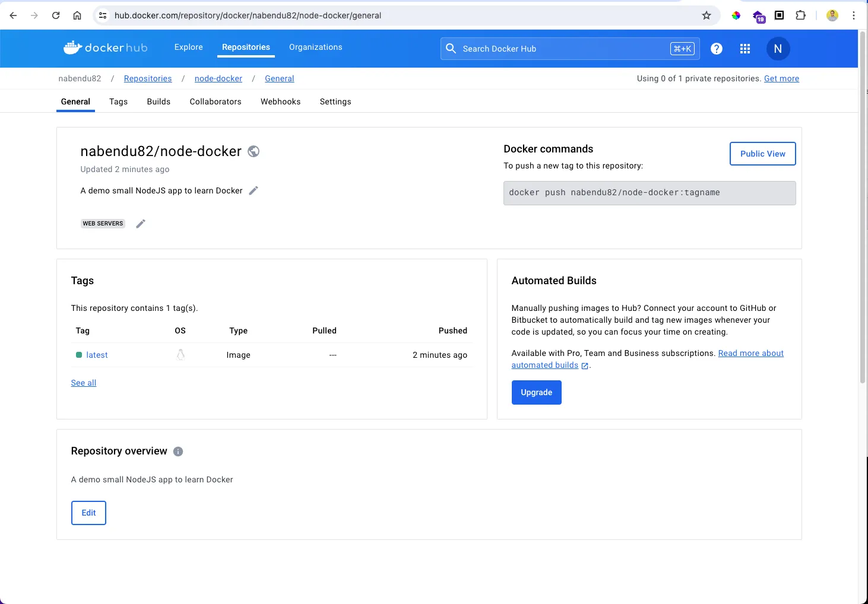Click the Pulled column header
This screenshot has width=868, height=604.
point(324,330)
